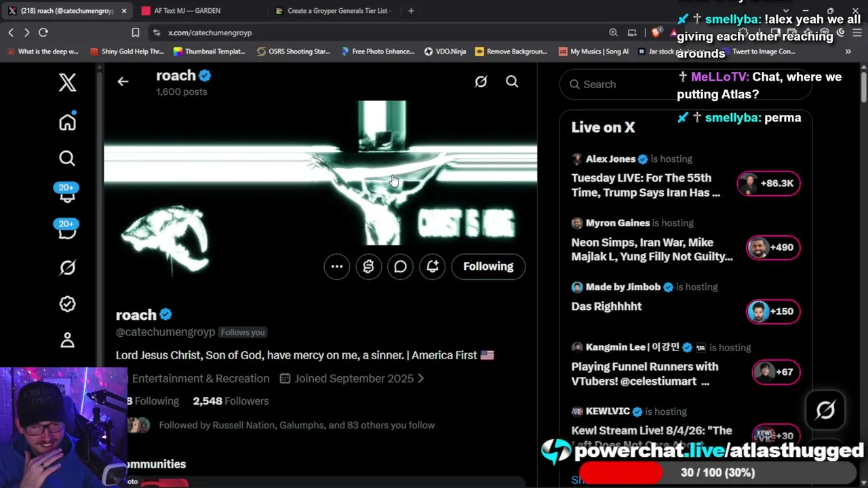Open the Brave Shields lion icon
This screenshot has width=868, height=488.
656,33
